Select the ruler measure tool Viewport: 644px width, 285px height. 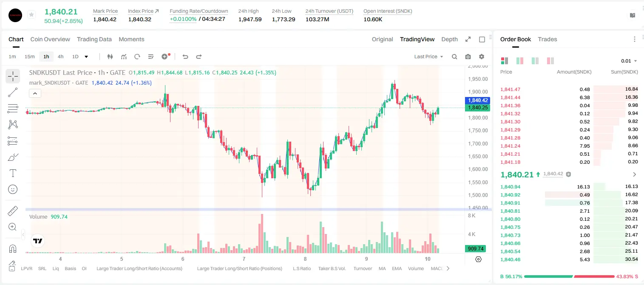pyautogui.click(x=13, y=211)
